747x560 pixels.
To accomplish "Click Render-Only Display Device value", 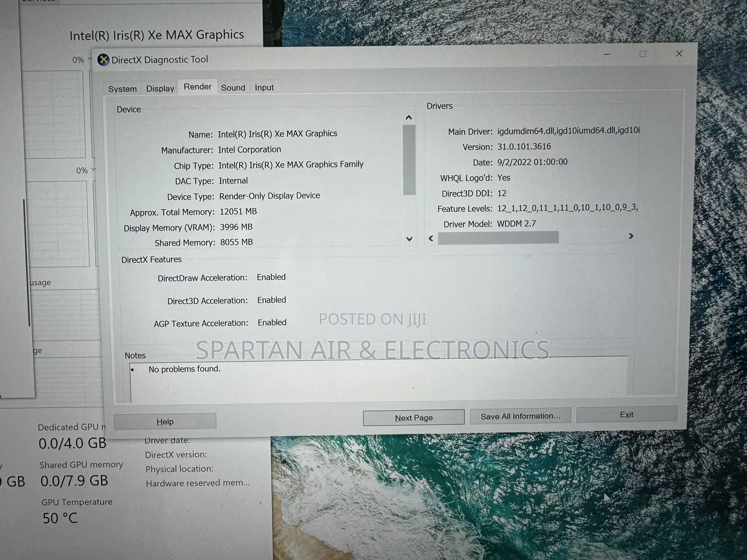I will [269, 196].
